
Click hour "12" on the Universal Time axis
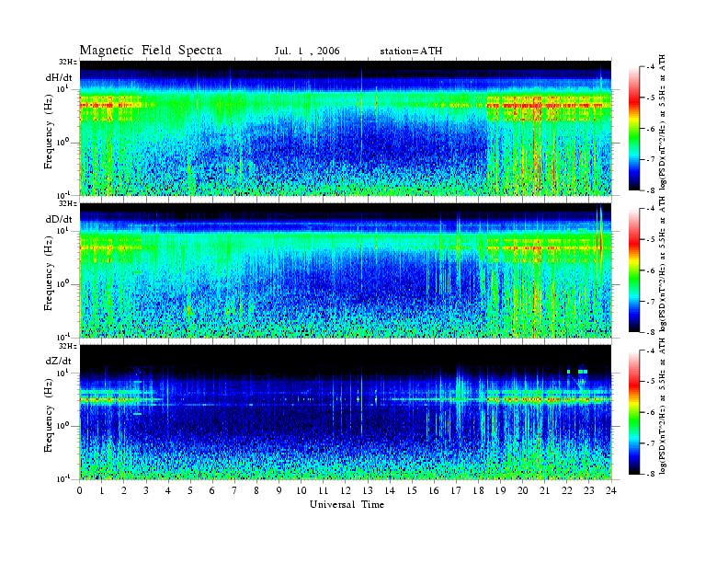(x=346, y=490)
